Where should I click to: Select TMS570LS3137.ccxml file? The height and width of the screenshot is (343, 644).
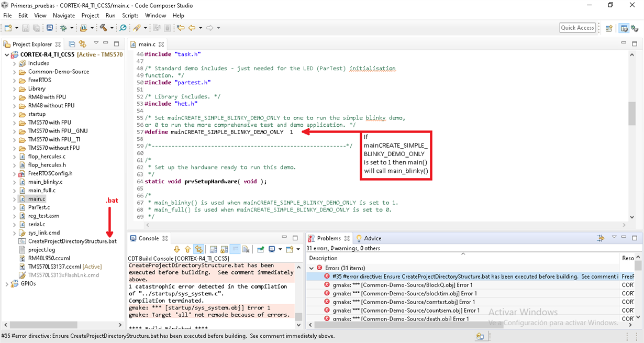[60, 267]
